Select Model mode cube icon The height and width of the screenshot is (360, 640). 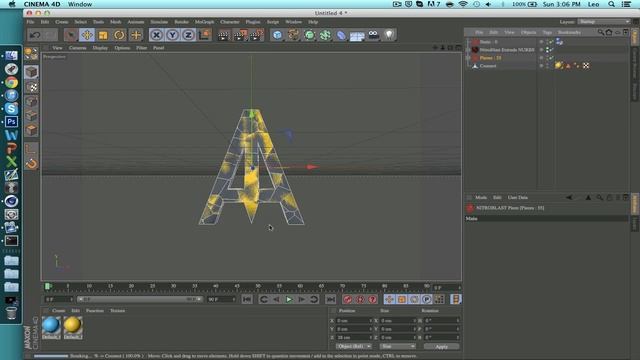pos(31,72)
